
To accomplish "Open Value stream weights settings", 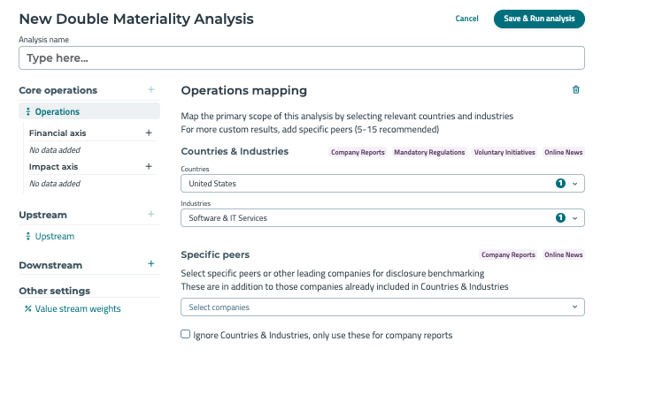I will tap(77, 309).
